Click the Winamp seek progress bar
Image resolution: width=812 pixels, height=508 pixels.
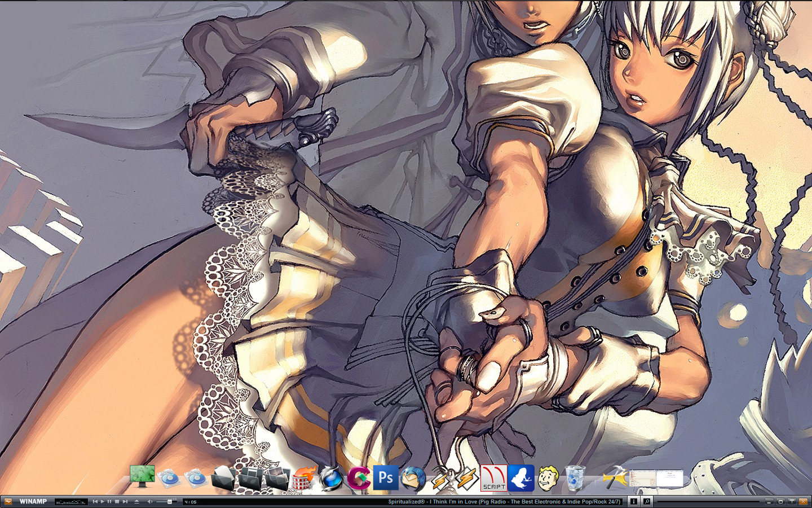(708, 501)
